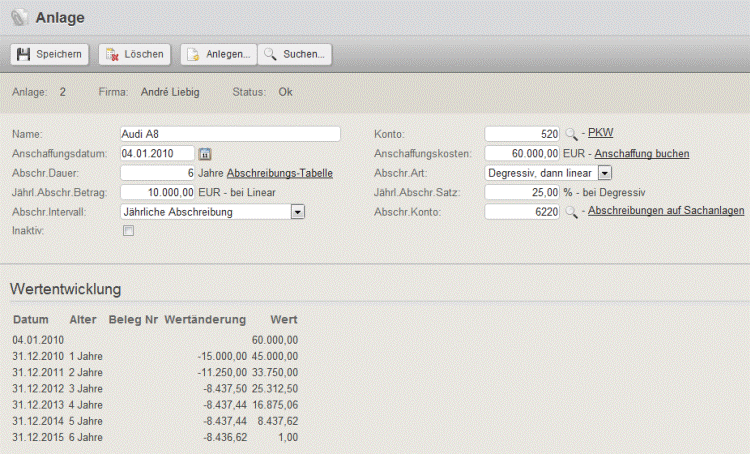The image size is (750, 454).
Task: Click the 8.437,62 Wert value
Action: (x=278, y=421)
